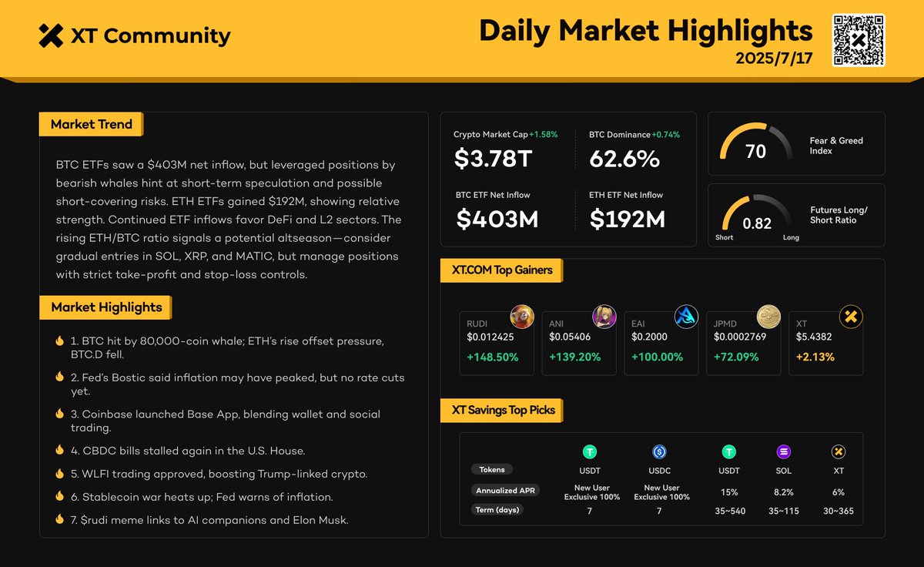Click the XT price $5.4382
Image resolution: width=924 pixels, height=567 pixels.
click(x=813, y=337)
